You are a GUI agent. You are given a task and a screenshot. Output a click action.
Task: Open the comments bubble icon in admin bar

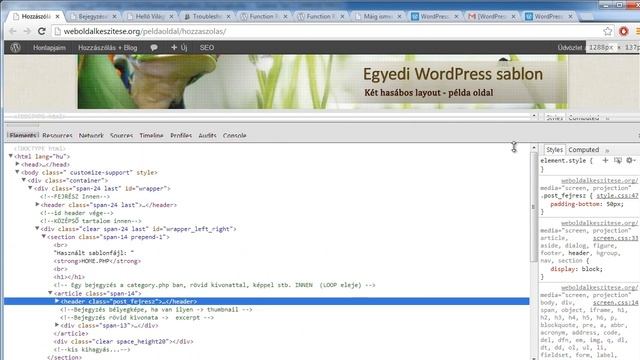tap(154, 48)
